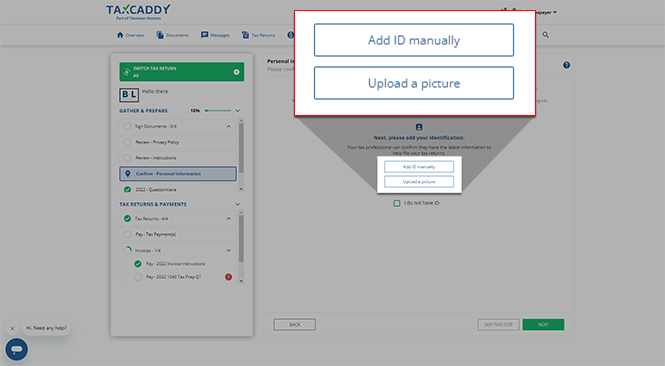Click status circle for Review Instructions
This screenshot has height=366, width=665.
tap(127, 158)
